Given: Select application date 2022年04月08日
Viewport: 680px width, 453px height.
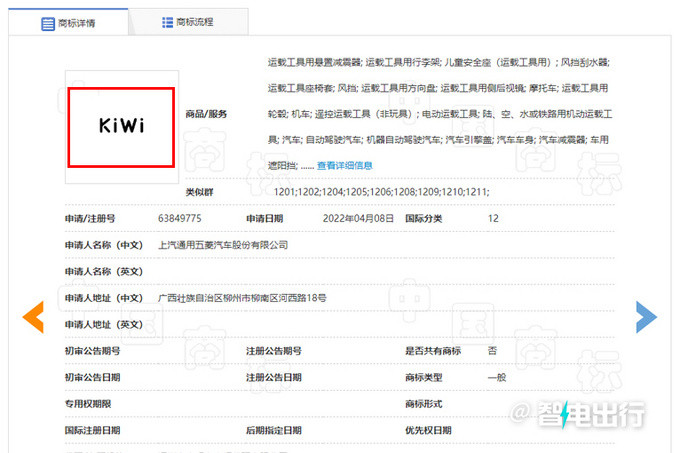Looking at the screenshot, I should point(358,218).
